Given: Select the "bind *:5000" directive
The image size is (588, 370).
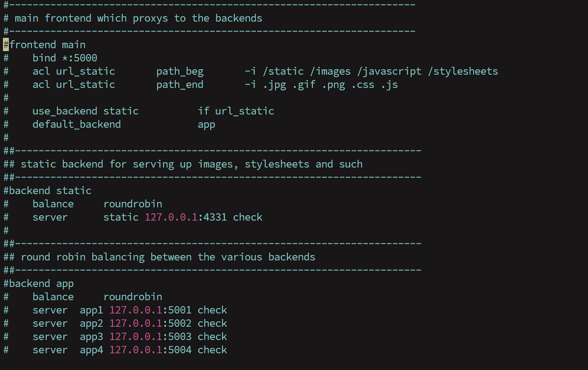Looking at the screenshot, I should point(65,58).
